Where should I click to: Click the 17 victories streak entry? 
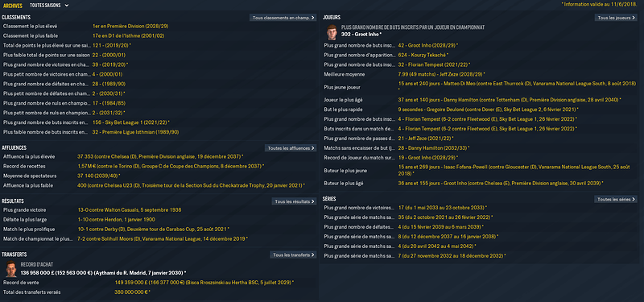click(442, 208)
